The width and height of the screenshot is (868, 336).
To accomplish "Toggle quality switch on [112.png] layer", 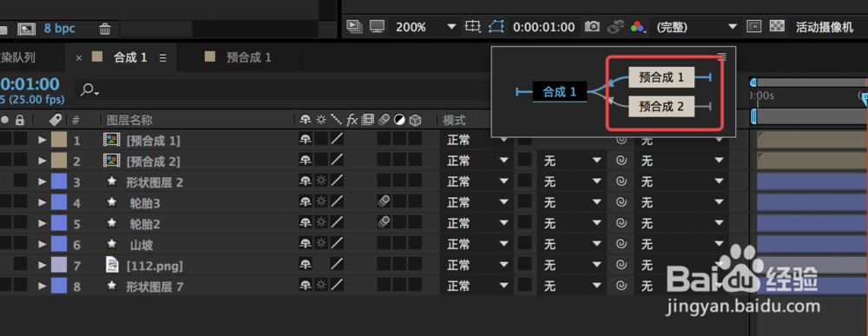I will click(337, 265).
